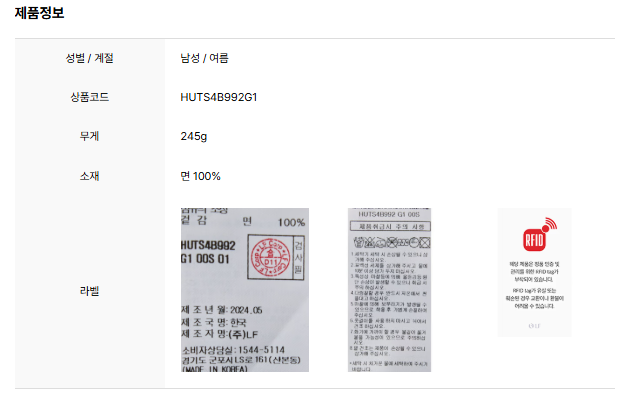Click the laundry care symbols row

point(392,242)
